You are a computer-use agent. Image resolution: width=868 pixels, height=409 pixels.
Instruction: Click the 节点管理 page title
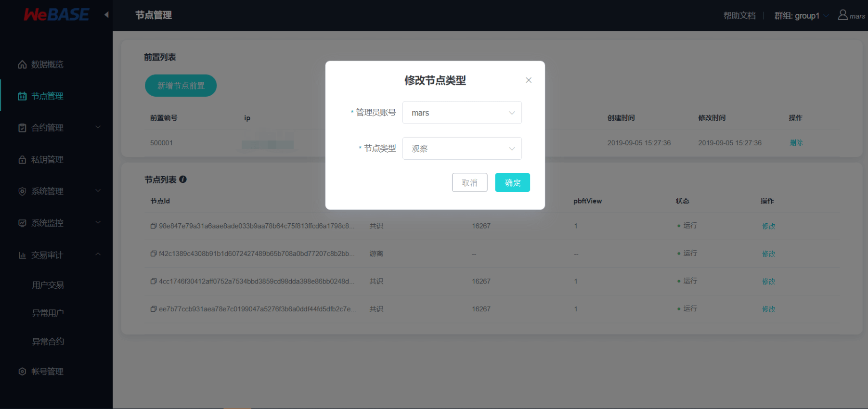[153, 15]
